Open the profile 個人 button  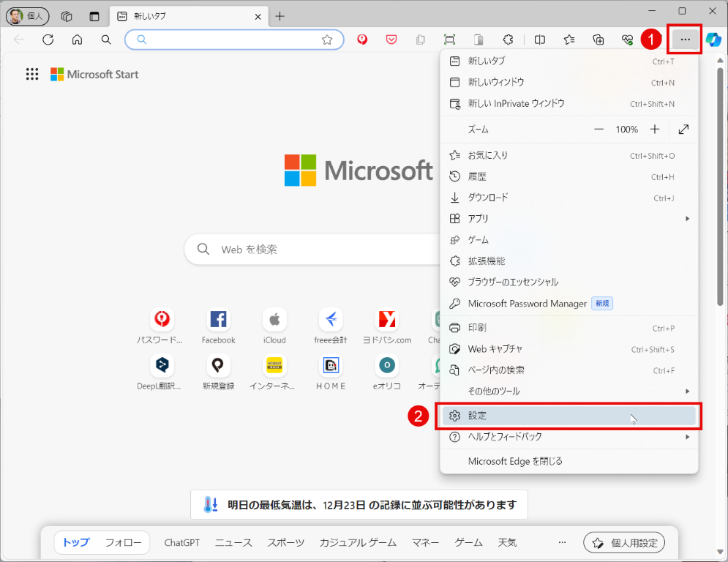tap(27, 16)
